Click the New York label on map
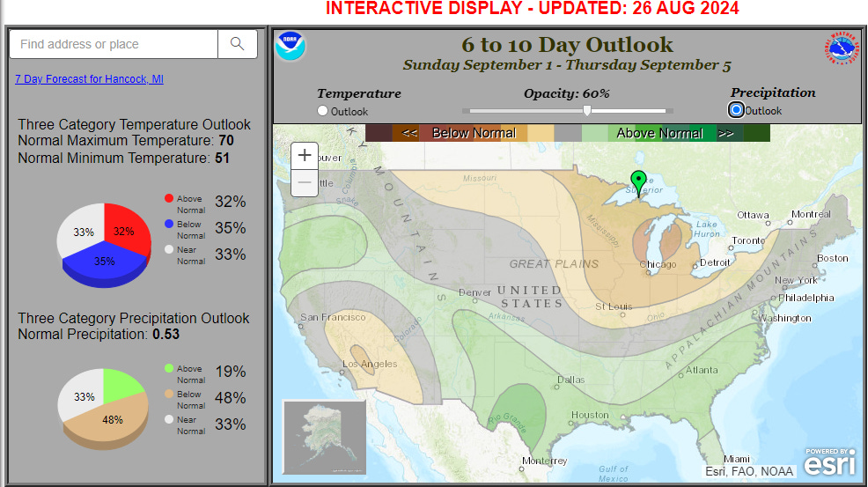 click(x=796, y=280)
